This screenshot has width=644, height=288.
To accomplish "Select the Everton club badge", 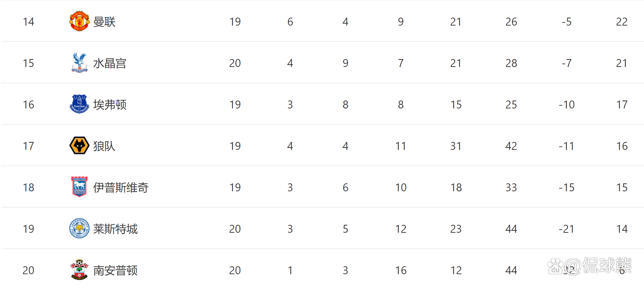I will click(79, 104).
